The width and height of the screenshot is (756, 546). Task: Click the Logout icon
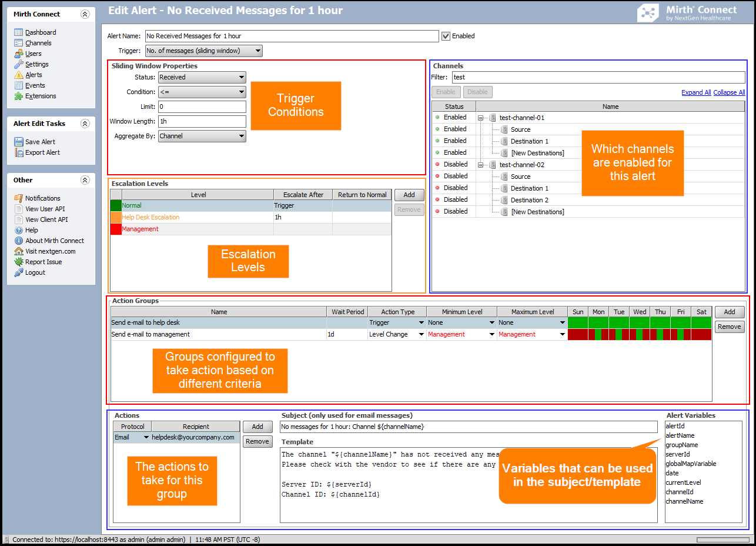click(18, 272)
